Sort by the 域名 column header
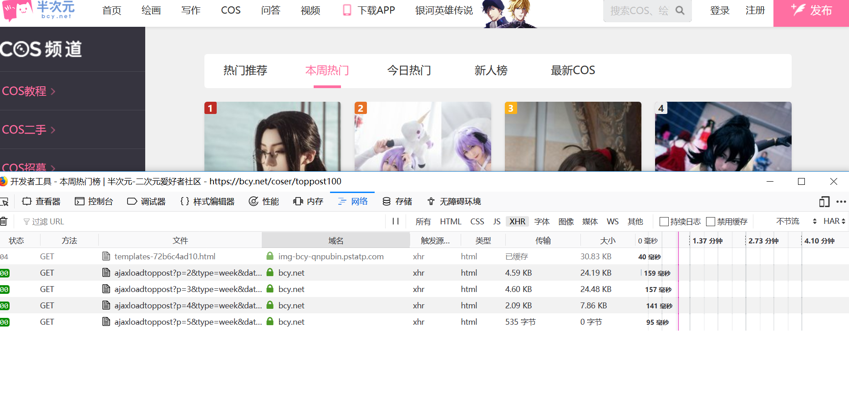 (336, 241)
